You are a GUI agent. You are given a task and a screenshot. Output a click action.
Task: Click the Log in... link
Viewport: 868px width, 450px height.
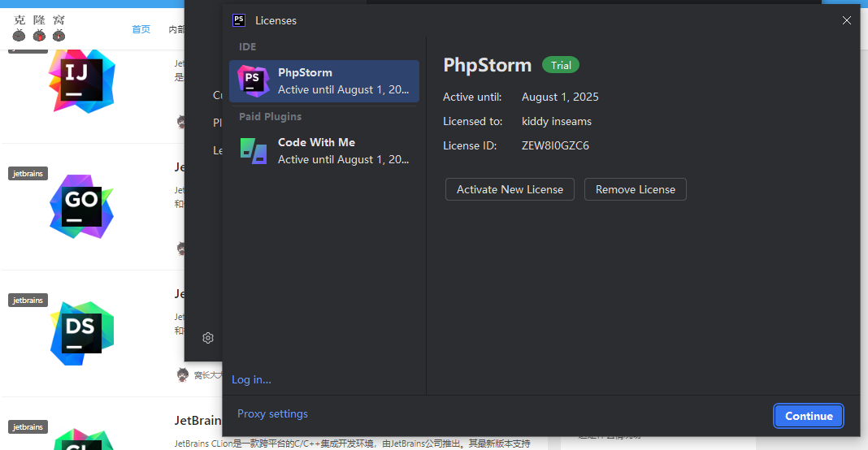click(251, 379)
